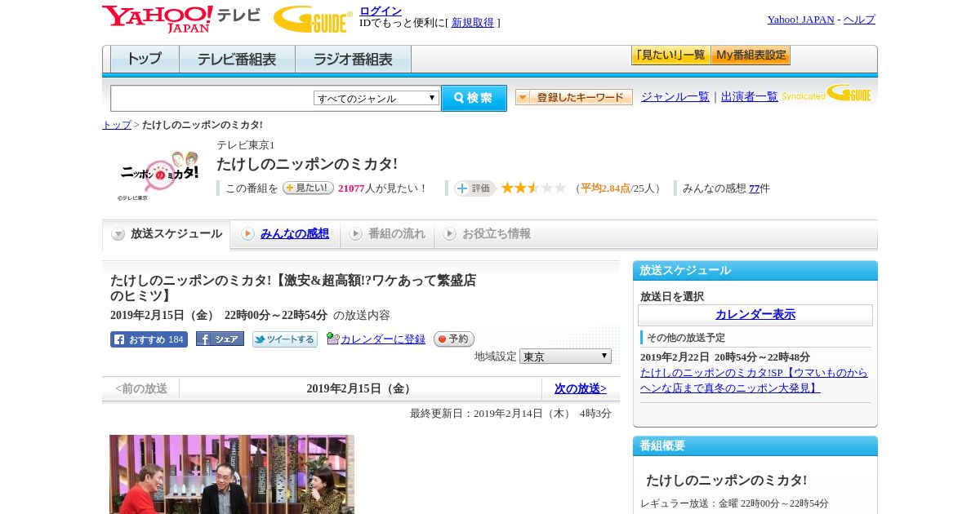The image size is (980, 514).
Task: Go to Yahoo! JAPAN homepage link
Action: pos(800,20)
